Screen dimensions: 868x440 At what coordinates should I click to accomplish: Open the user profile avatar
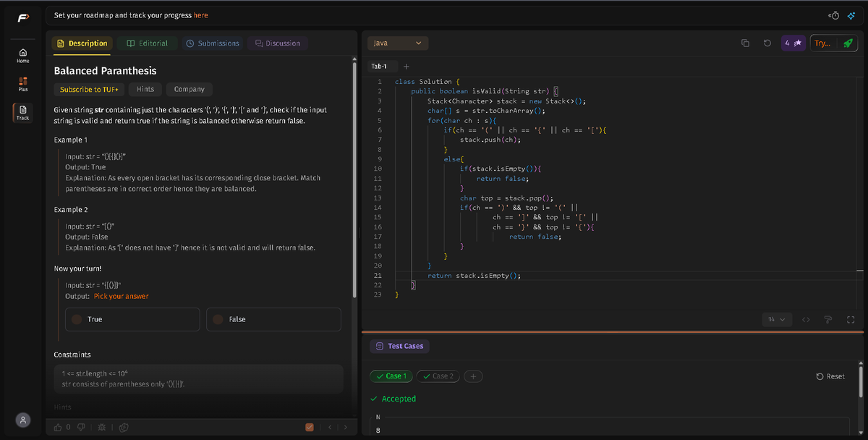(23, 420)
